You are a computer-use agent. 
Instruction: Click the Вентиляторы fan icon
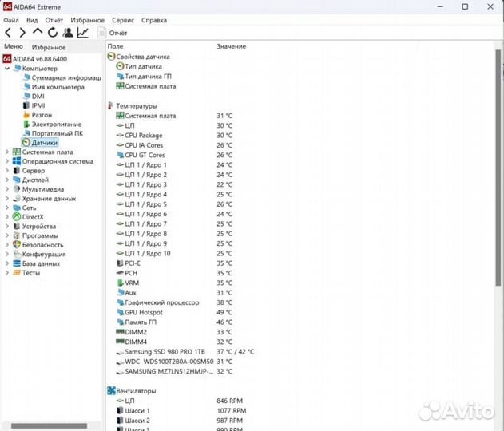111,391
